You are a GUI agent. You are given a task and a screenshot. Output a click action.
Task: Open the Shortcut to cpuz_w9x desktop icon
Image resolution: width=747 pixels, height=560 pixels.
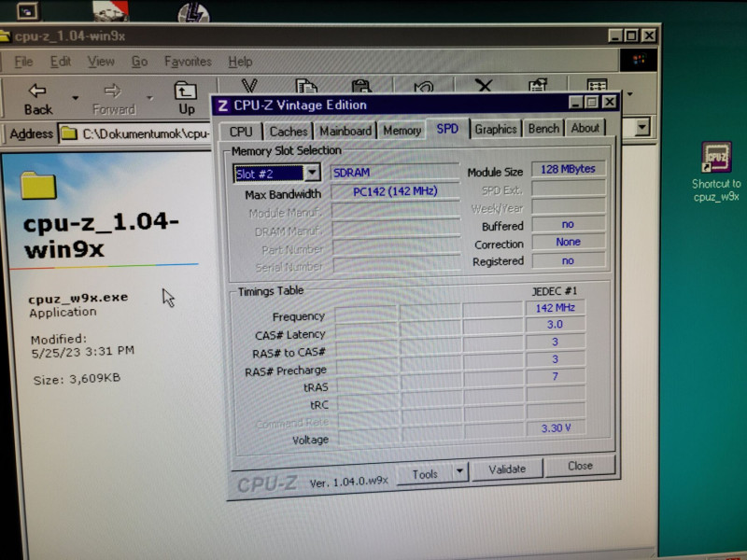coord(716,171)
